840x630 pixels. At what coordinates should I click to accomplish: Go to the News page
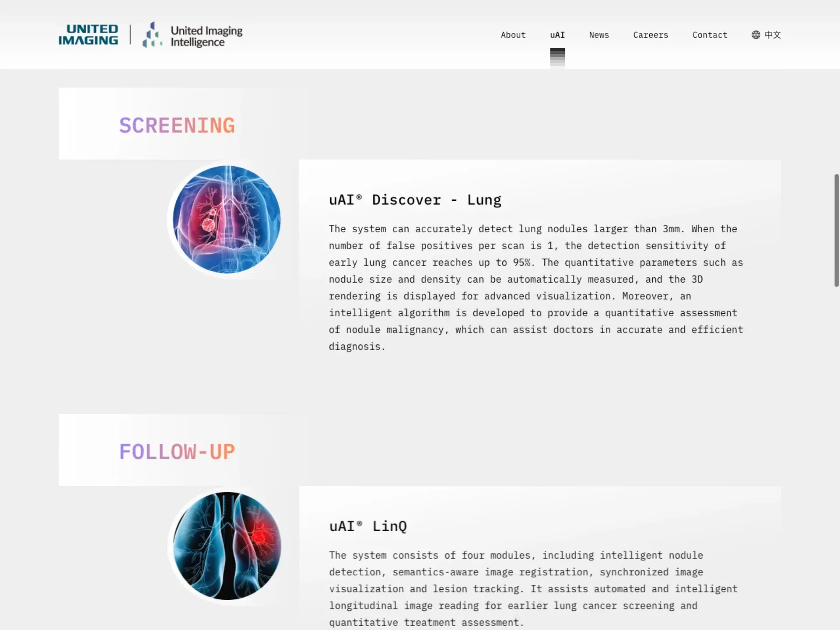tap(598, 35)
